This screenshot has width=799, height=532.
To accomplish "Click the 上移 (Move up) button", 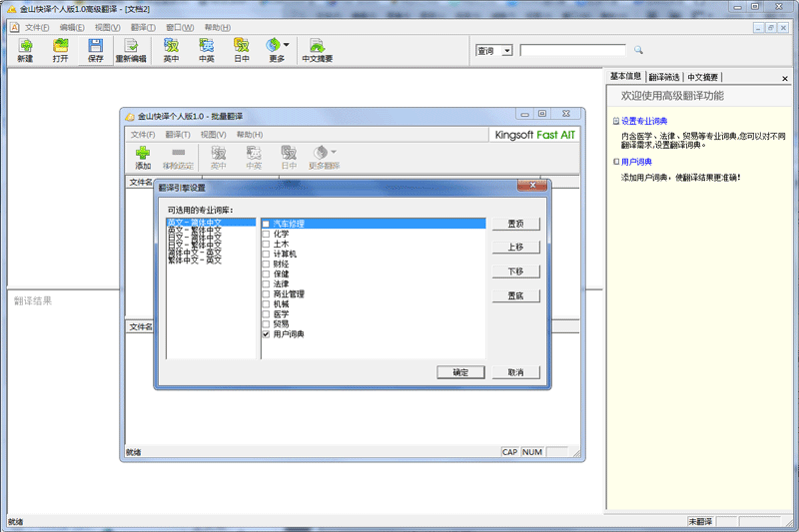I will 515,248.
